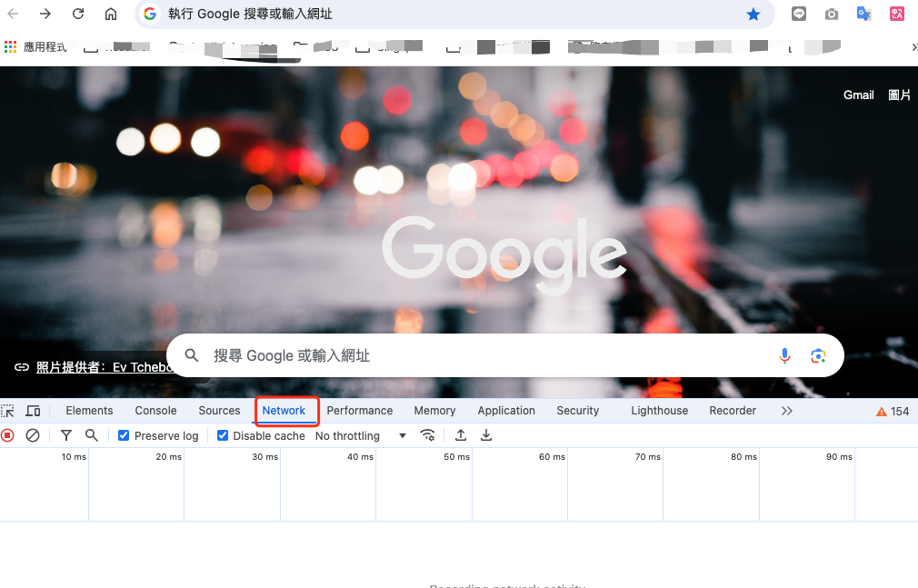918x588 pixels.
Task: Click the 90 ms marker on network timeline
Action: 839,457
